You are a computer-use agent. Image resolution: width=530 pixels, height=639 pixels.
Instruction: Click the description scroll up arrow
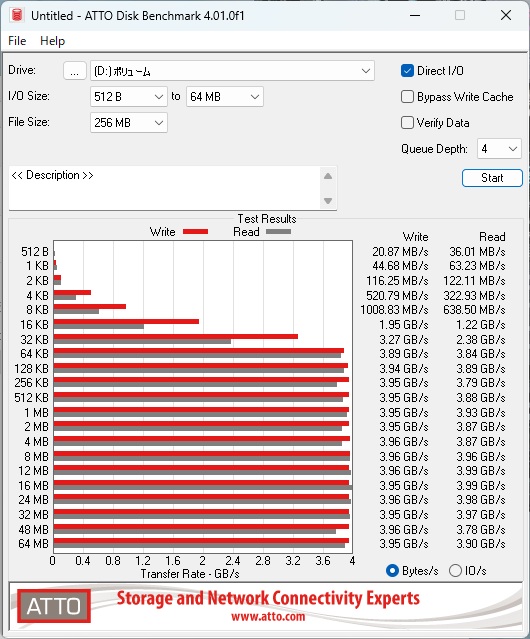point(328,176)
